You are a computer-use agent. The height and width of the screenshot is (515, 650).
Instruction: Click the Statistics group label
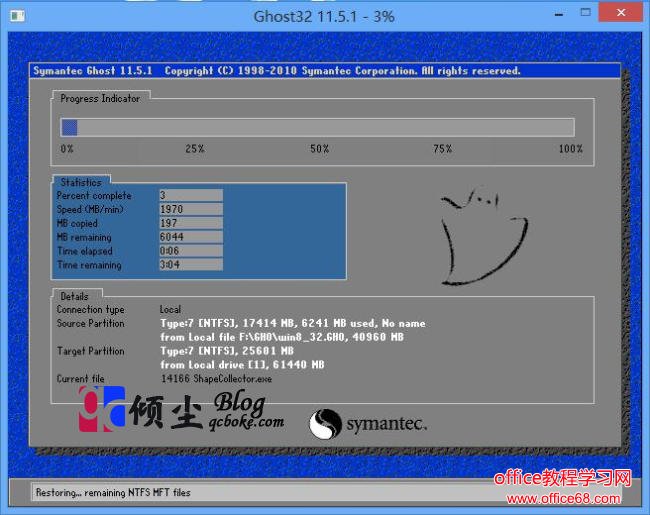pyautogui.click(x=81, y=182)
